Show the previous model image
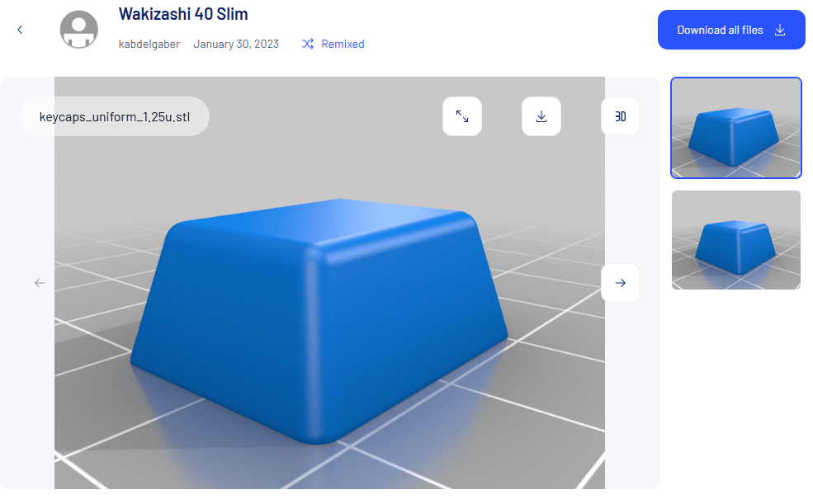This screenshot has height=504, width=813. (x=40, y=283)
